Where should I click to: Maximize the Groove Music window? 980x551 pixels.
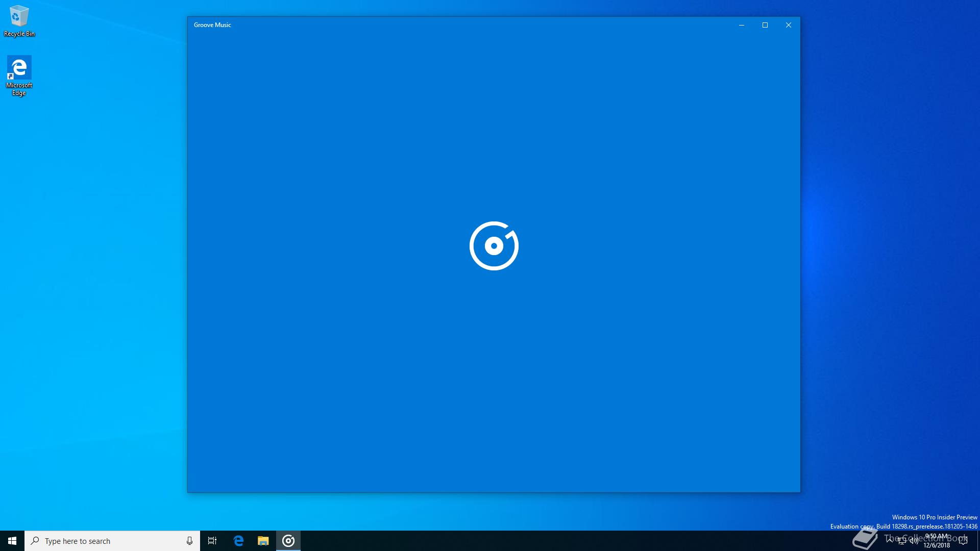[765, 25]
